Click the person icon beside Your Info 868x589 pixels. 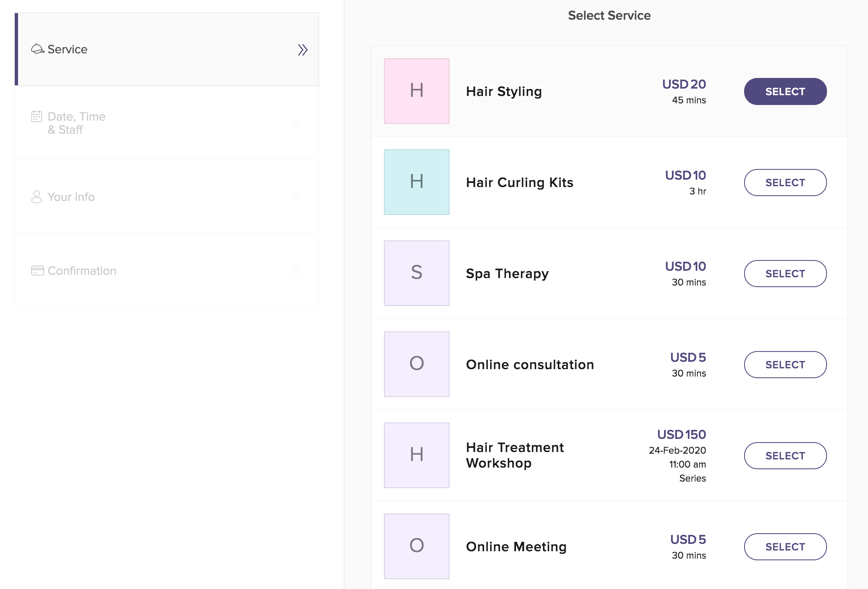[x=37, y=197]
